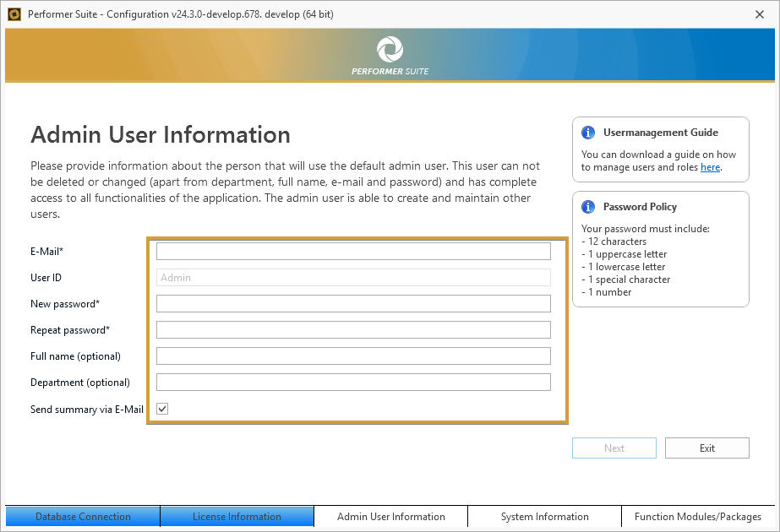Click the greyed-out User ID field
Image resolution: width=780 pixels, height=532 pixels.
coord(353,278)
